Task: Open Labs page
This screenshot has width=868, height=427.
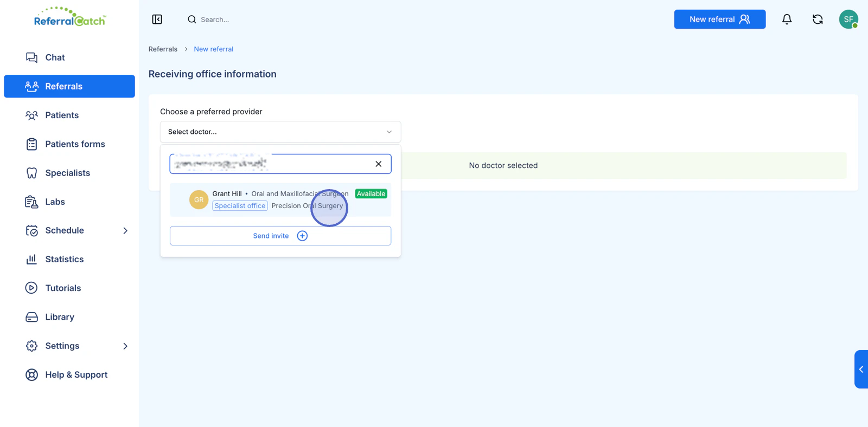Action: [69, 202]
